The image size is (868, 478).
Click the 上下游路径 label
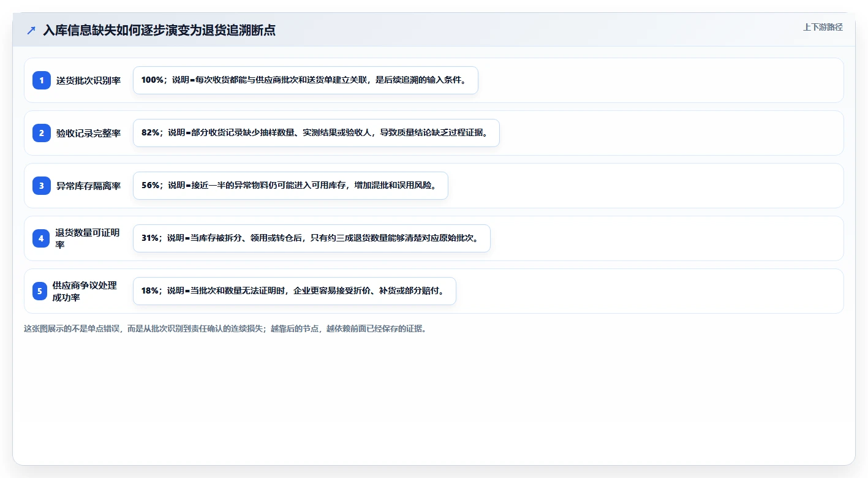pos(823,27)
